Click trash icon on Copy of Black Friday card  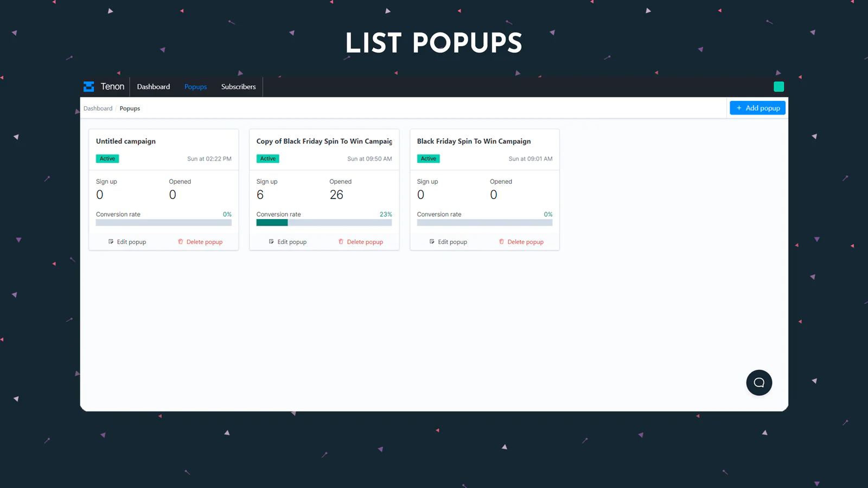point(341,242)
